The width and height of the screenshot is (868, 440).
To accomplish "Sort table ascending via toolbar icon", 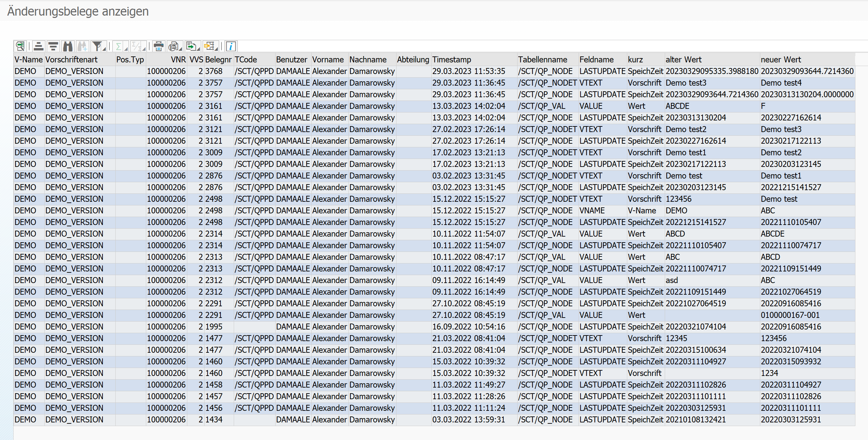I will click(39, 46).
